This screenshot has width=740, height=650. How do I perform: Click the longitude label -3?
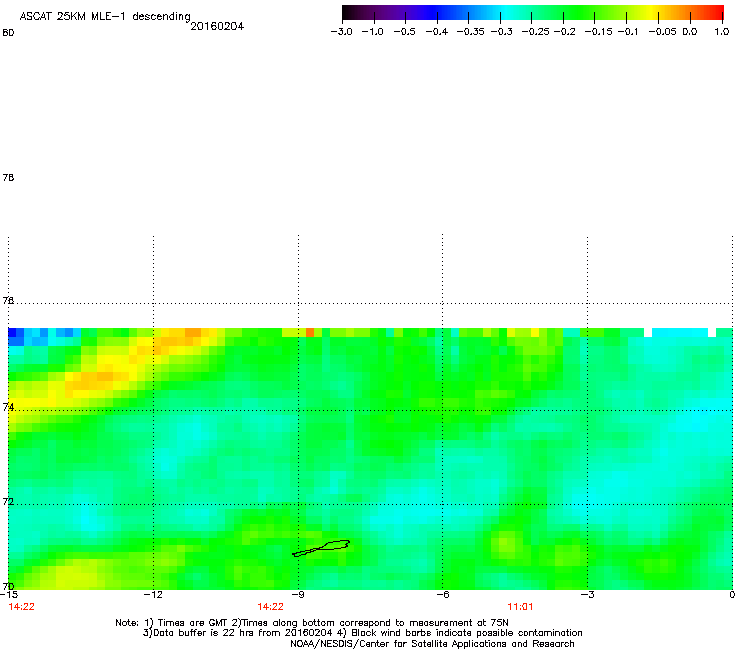click(x=587, y=595)
